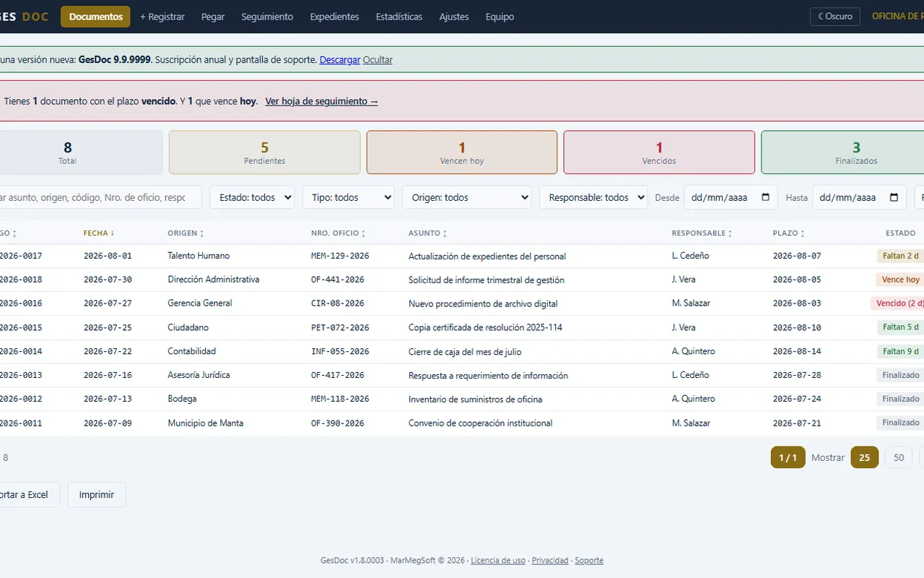Open the + Registrar menu item
The image size is (924, 578).
(x=162, y=17)
